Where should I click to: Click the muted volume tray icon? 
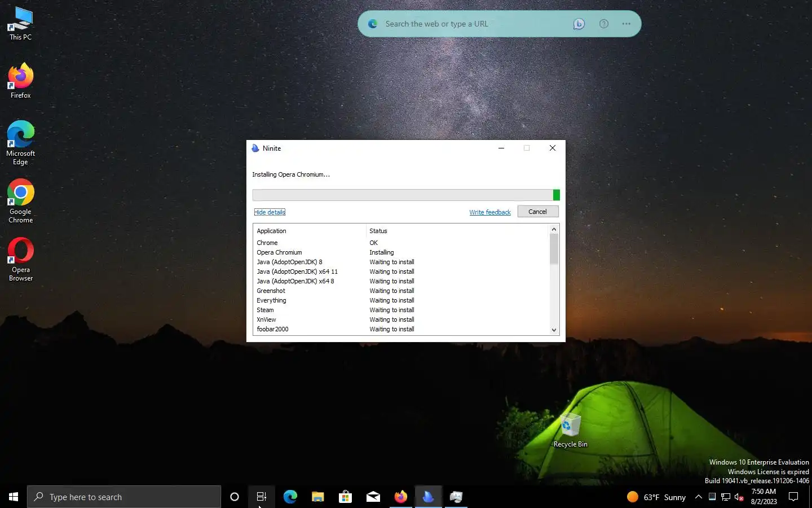coord(739,497)
